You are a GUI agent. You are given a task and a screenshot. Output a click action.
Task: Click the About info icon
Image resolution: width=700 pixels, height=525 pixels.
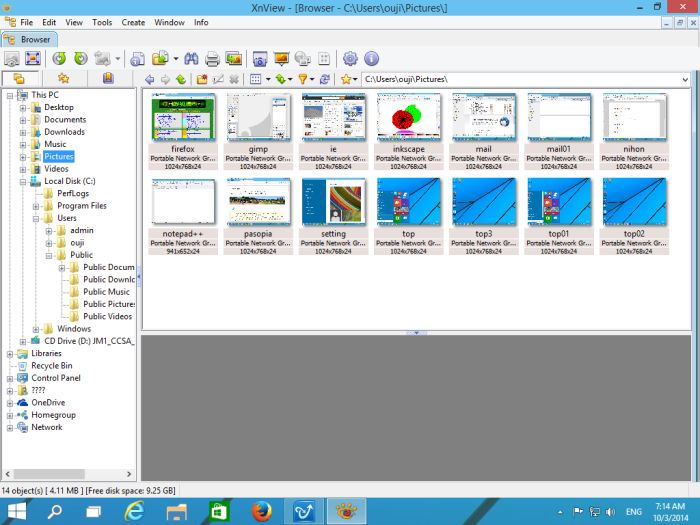[371, 59]
